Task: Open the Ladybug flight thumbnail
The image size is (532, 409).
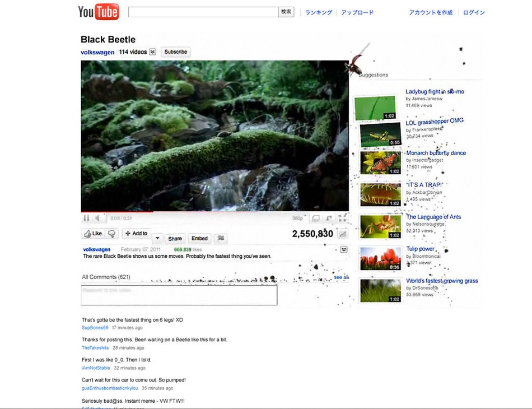Action: pyautogui.click(x=375, y=108)
